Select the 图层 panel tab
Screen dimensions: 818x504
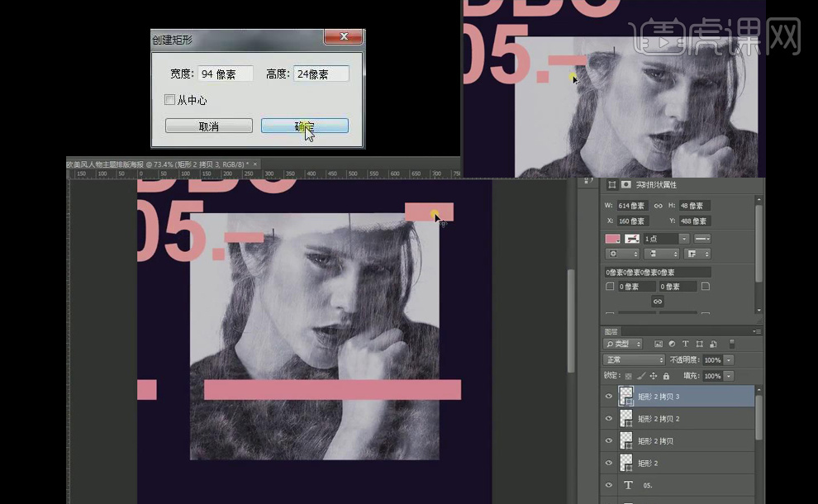click(611, 332)
